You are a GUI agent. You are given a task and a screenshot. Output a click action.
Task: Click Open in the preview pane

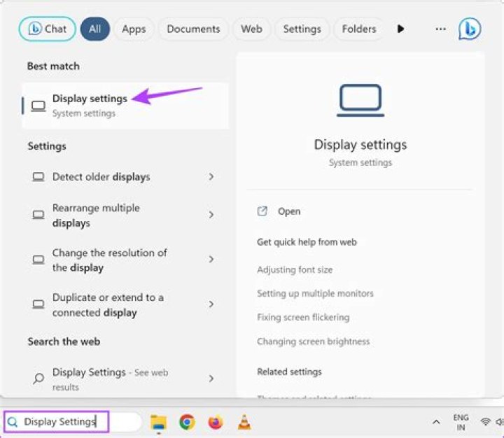tap(288, 211)
